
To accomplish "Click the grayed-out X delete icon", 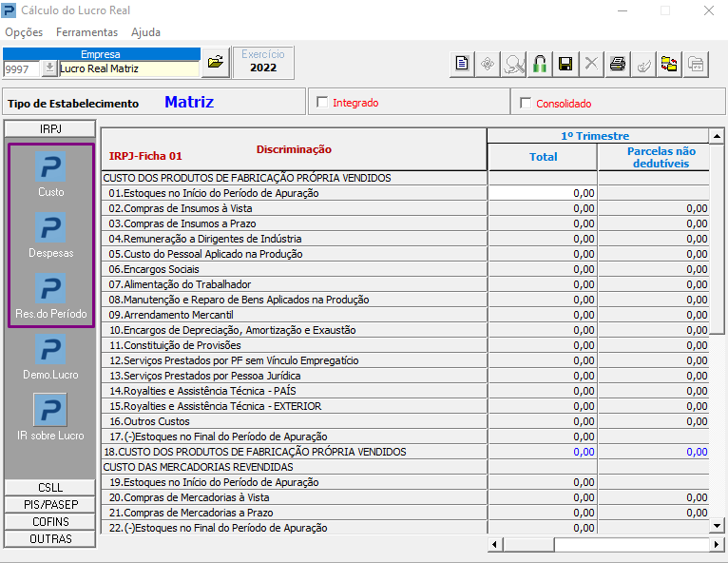I will coord(591,64).
